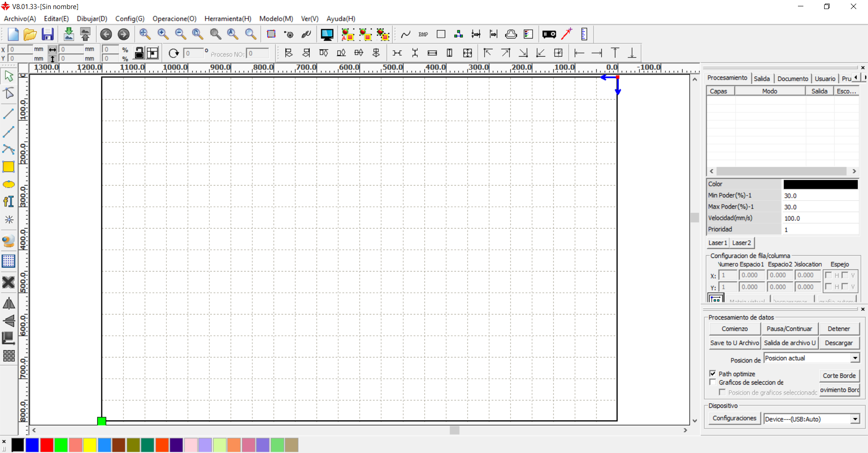The image size is (868, 453).
Task: Check Posicion de graficos seleccionados box
Action: (722, 392)
